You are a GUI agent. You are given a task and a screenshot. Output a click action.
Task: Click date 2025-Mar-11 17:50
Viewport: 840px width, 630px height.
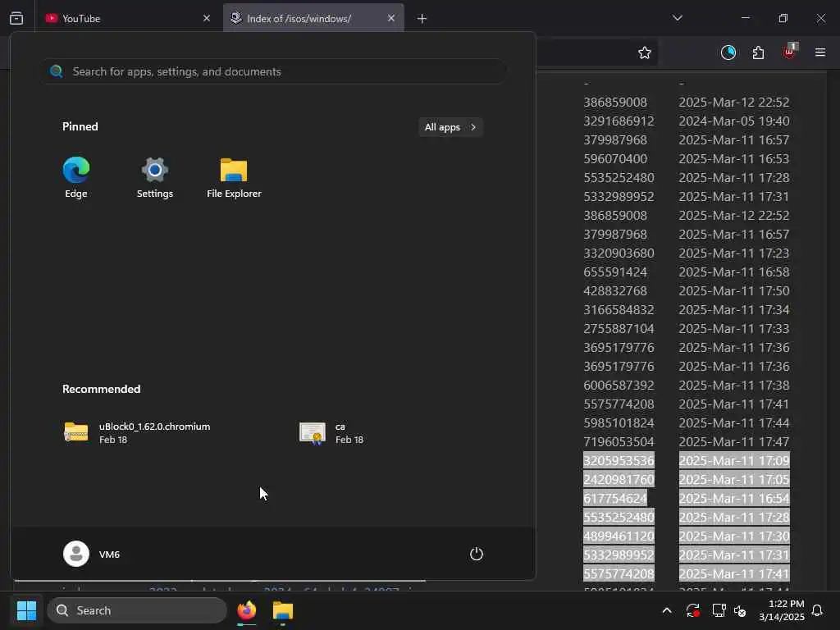734,290
